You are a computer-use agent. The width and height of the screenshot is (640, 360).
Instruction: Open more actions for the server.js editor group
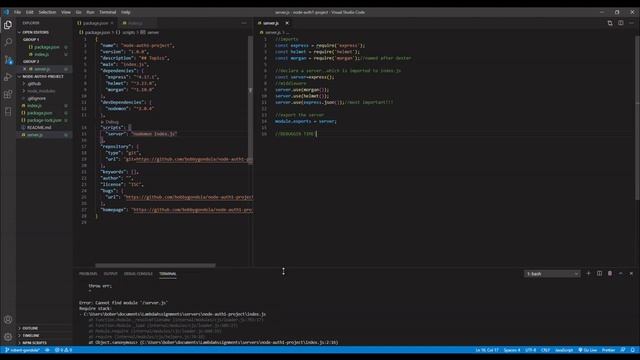click(631, 23)
